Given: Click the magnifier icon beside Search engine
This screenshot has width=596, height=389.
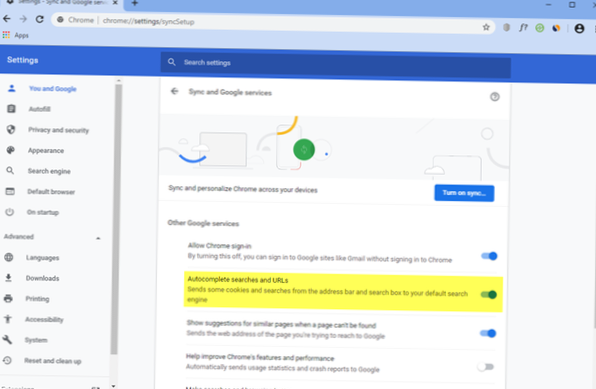Looking at the screenshot, I should pos(10,170).
